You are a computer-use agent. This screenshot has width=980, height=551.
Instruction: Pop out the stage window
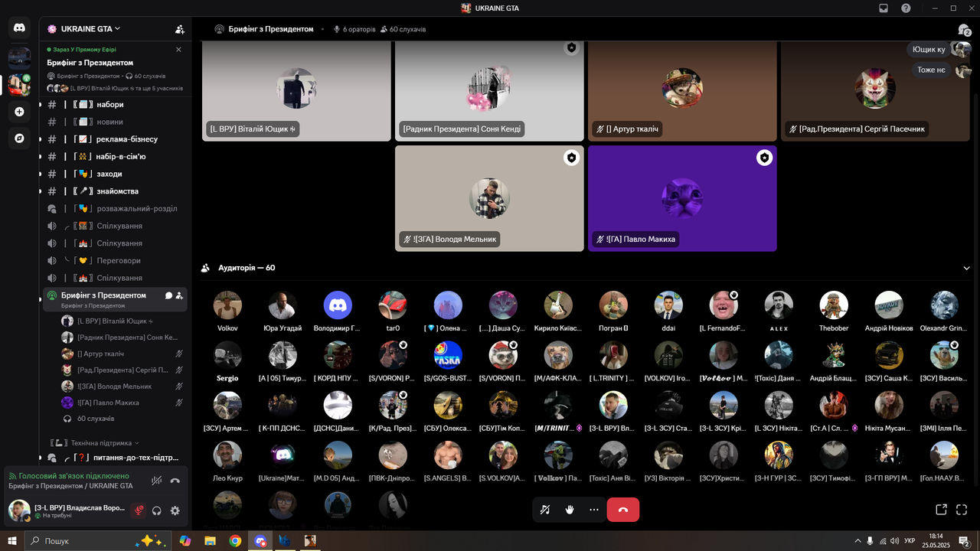tap(941, 510)
